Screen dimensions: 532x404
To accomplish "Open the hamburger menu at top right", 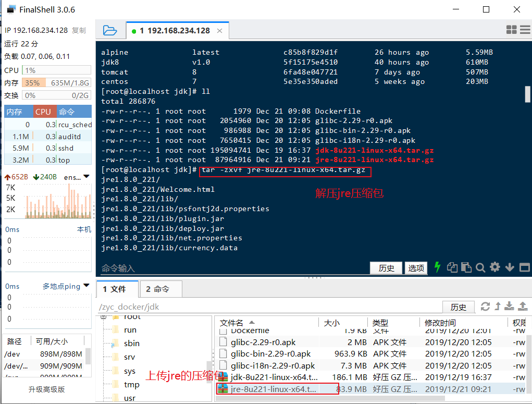I will coord(526,30).
